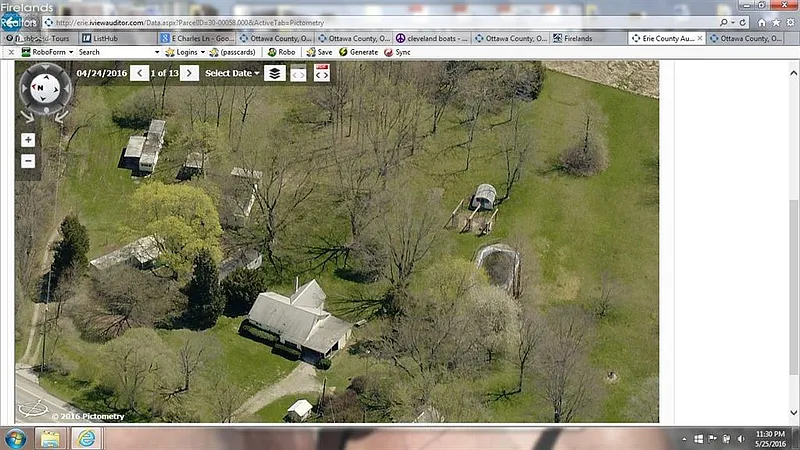The height and width of the screenshot is (450, 800).
Task: Click the map zoom out minus button
Action: pos(28,160)
